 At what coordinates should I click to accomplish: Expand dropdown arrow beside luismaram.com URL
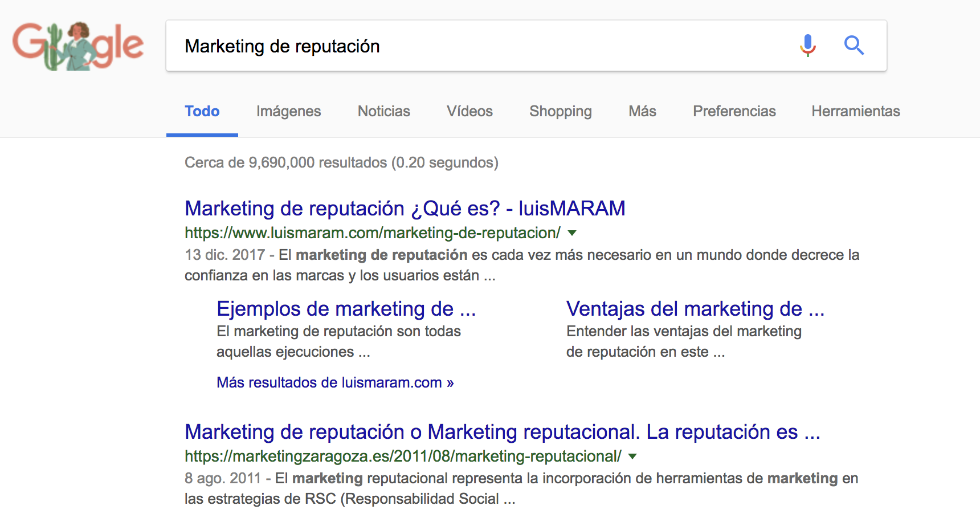point(572,233)
